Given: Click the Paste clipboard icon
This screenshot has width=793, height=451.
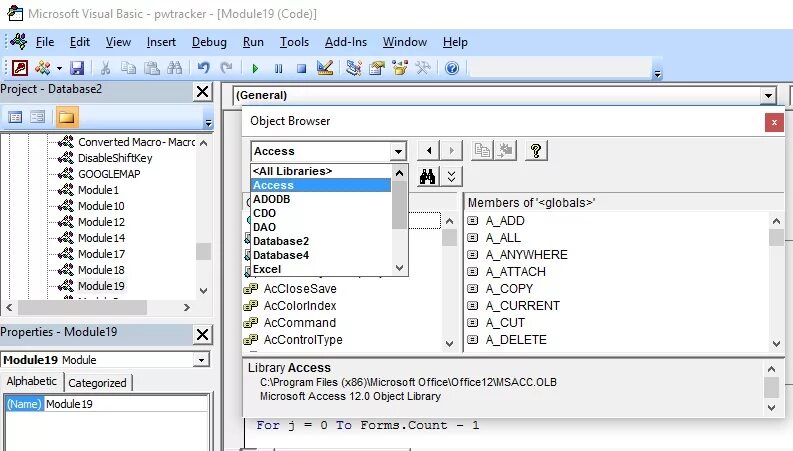Looking at the screenshot, I should point(152,68).
